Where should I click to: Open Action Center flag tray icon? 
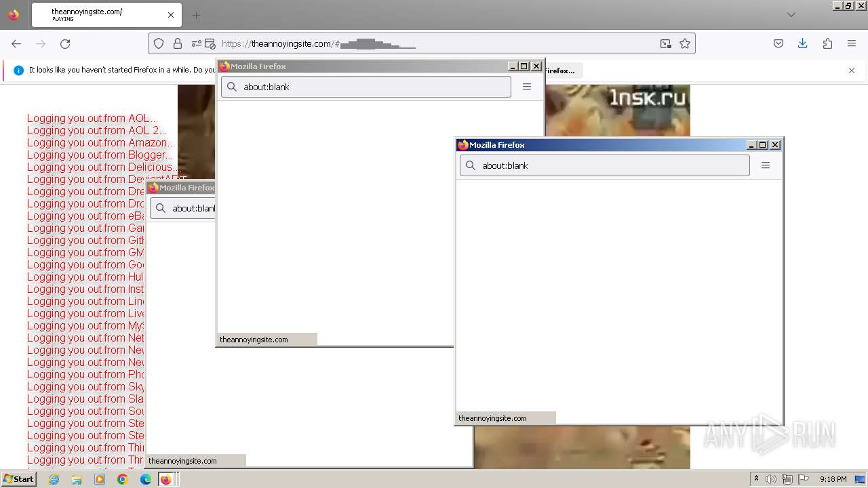click(804, 479)
